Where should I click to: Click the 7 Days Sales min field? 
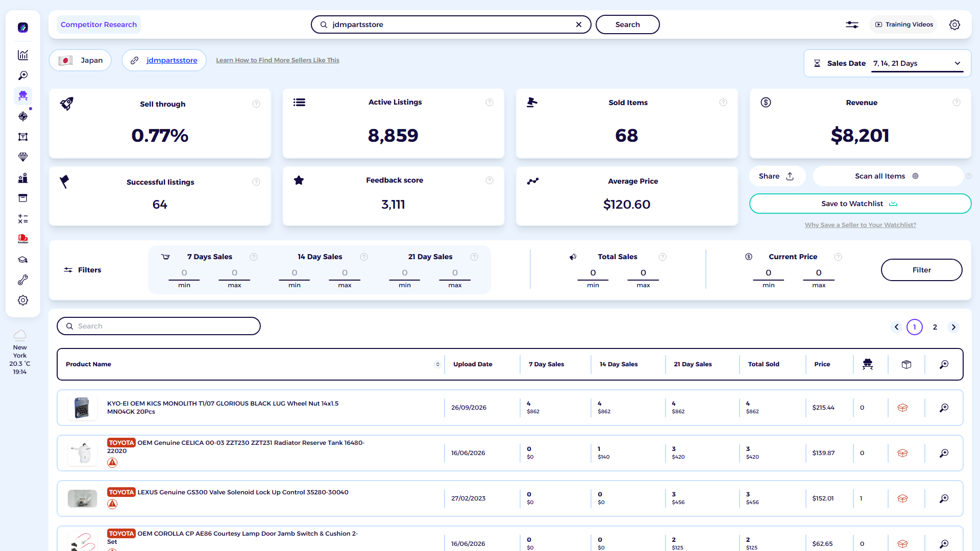pyautogui.click(x=184, y=273)
